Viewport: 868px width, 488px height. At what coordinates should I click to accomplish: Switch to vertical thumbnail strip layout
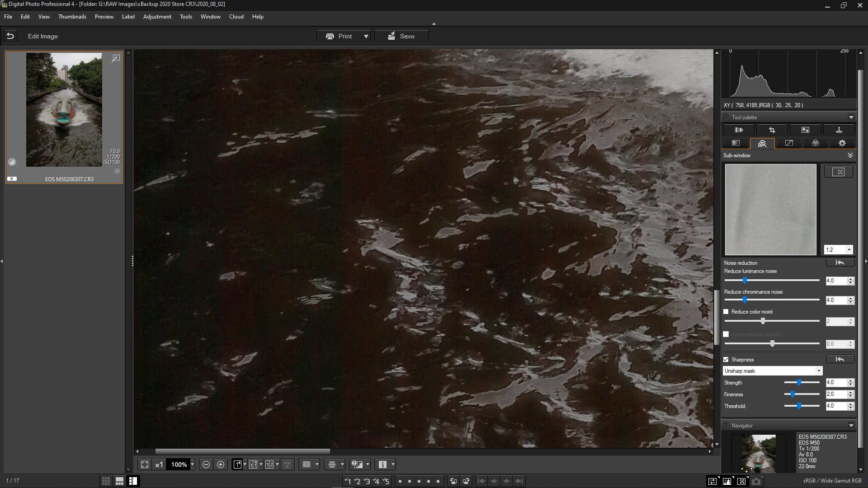(x=133, y=481)
